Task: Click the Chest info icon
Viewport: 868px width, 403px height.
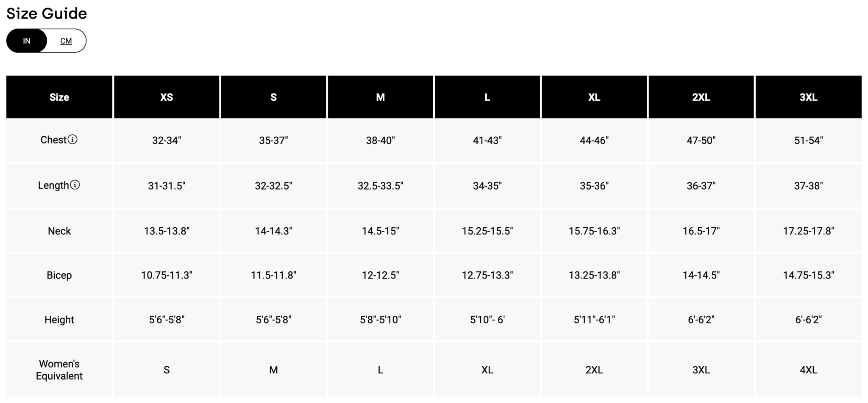Action: click(72, 139)
